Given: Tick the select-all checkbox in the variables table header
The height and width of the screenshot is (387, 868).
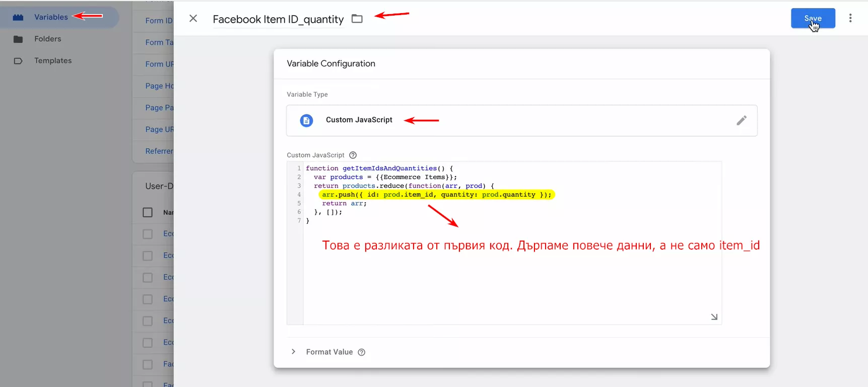Looking at the screenshot, I should 148,212.
